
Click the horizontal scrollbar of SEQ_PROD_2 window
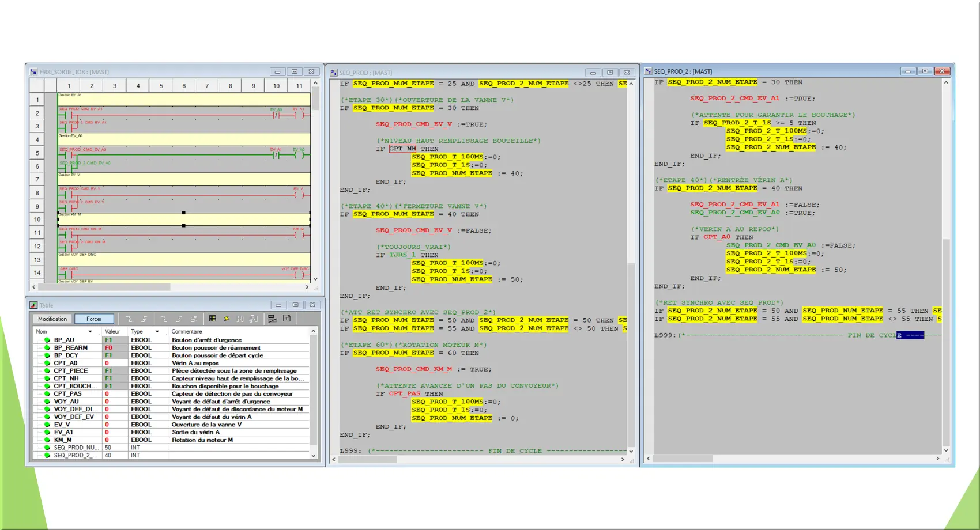(793, 459)
